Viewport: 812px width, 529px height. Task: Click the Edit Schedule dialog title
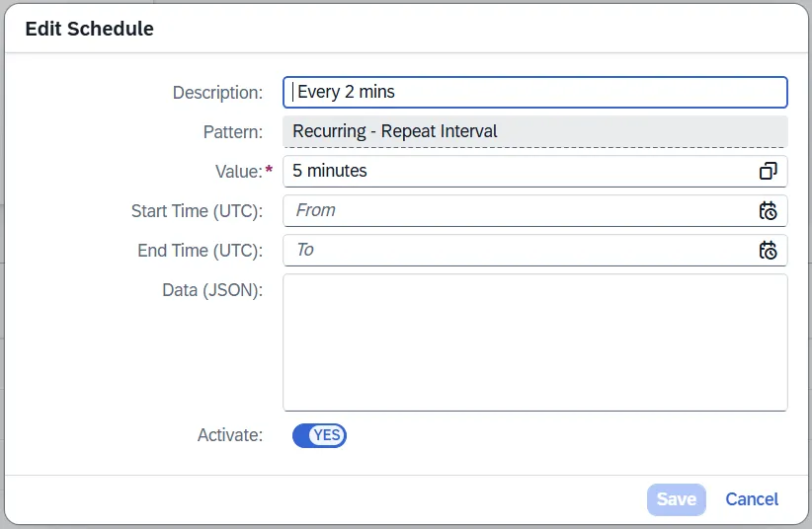[x=90, y=29]
